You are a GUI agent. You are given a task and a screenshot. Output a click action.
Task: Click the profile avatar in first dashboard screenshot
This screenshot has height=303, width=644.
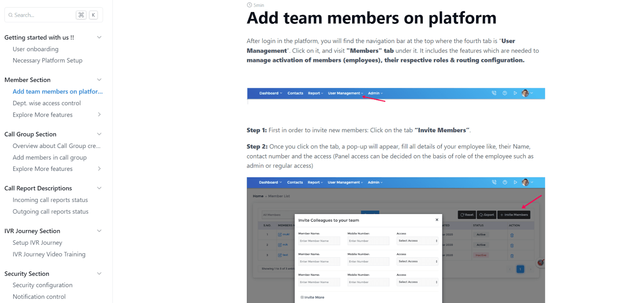[x=525, y=93]
